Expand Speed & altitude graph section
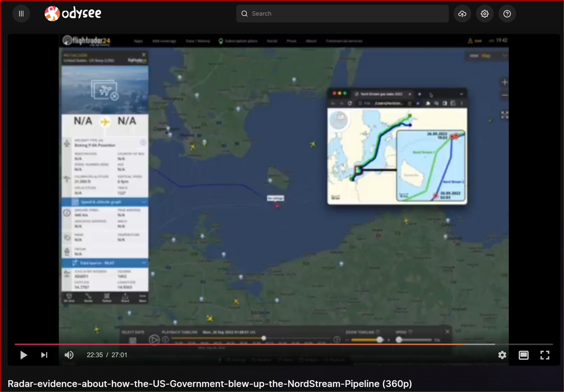 click(x=105, y=202)
